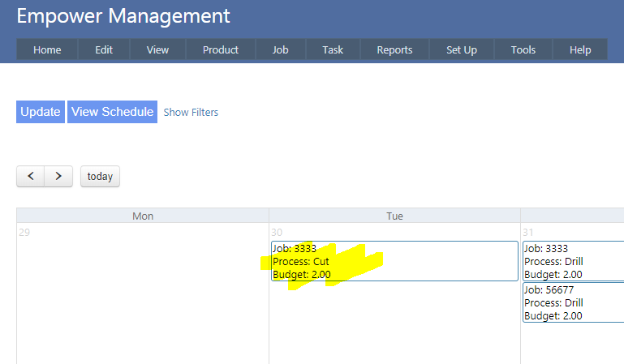Click the View Schedule button
Viewport: 624px width, 364px height.
[112, 112]
